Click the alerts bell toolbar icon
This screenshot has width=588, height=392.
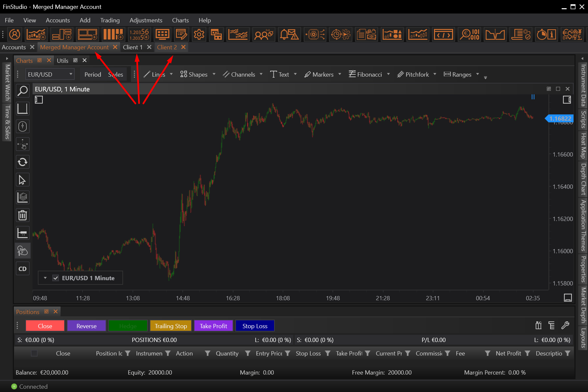click(289, 34)
